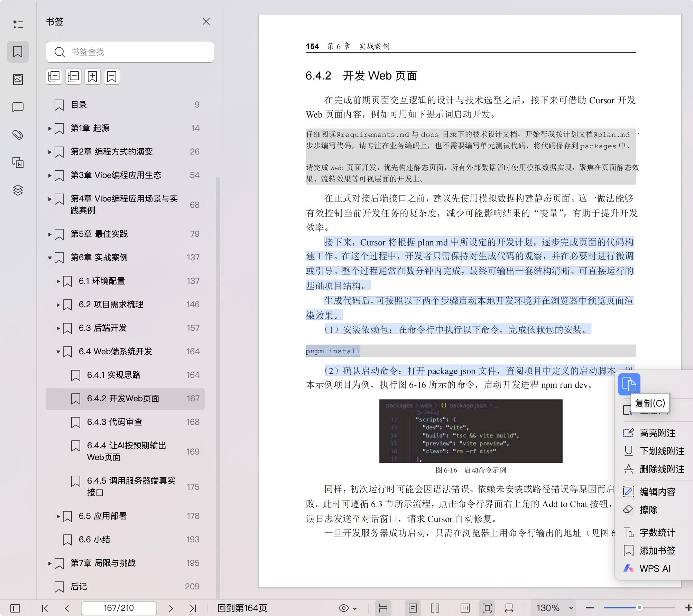Screen dimensions: 693x616
Task: Open bookmark 6.4.3 代码审查
Action: tap(114, 422)
